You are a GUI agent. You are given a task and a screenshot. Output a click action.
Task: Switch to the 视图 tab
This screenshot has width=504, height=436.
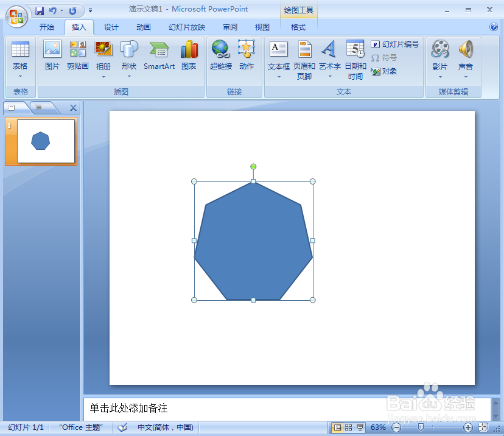click(x=262, y=27)
